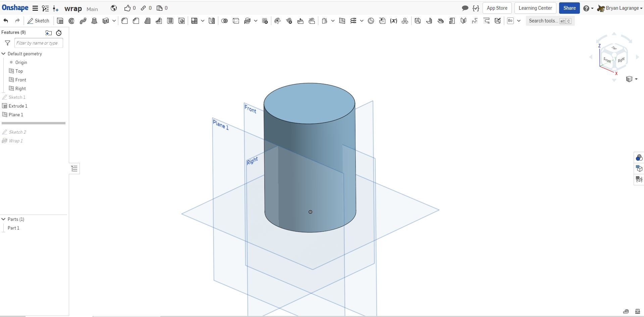Start a new Sketch
The width and height of the screenshot is (644, 317).
[38, 21]
